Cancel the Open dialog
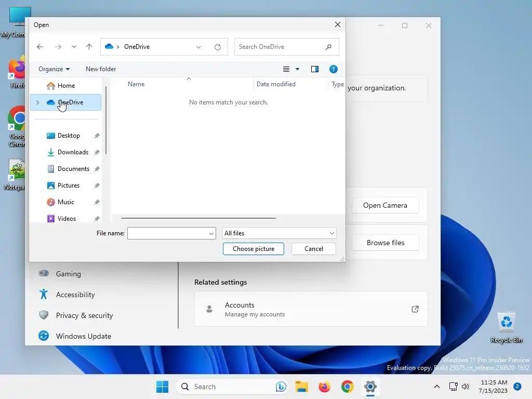Image resolution: width=532 pixels, height=399 pixels. click(313, 249)
